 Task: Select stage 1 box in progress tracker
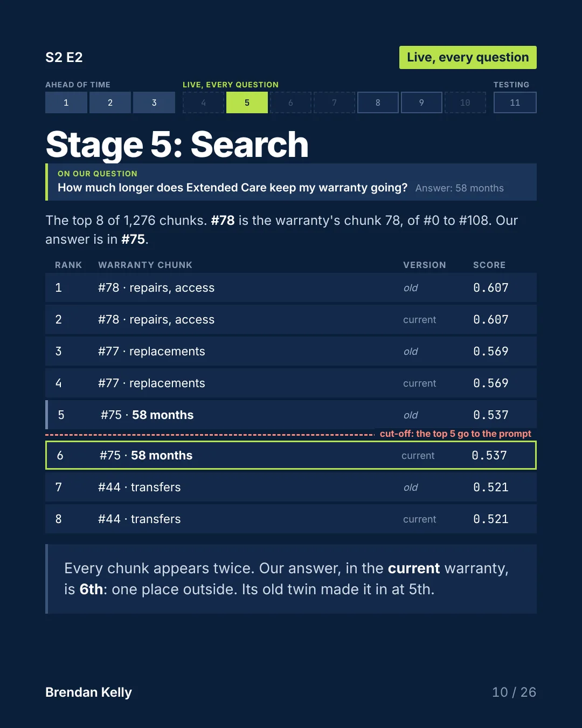[x=66, y=102]
